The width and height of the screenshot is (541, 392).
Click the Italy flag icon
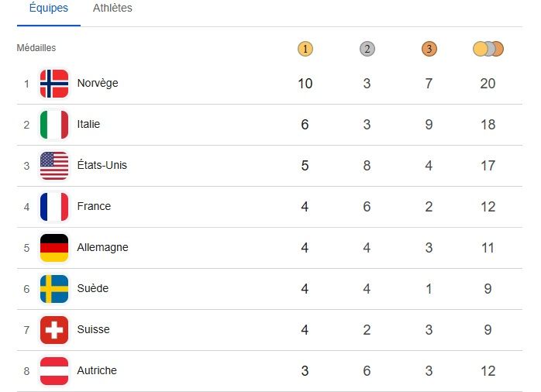coord(54,125)
